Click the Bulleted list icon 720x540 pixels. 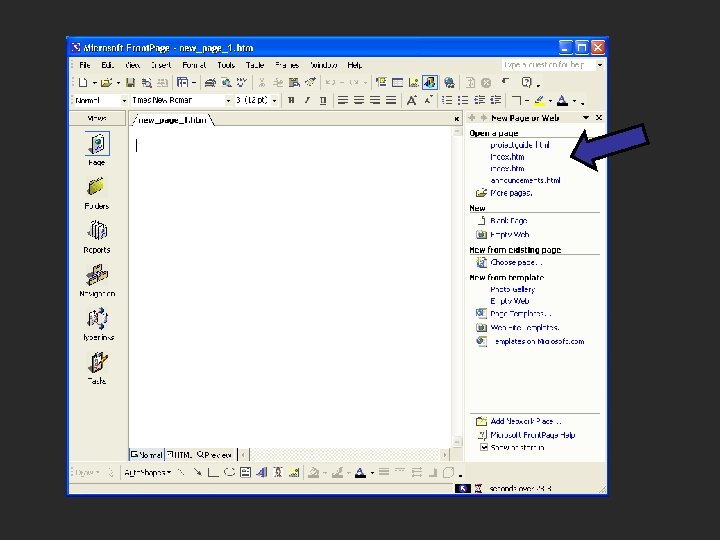463,100
